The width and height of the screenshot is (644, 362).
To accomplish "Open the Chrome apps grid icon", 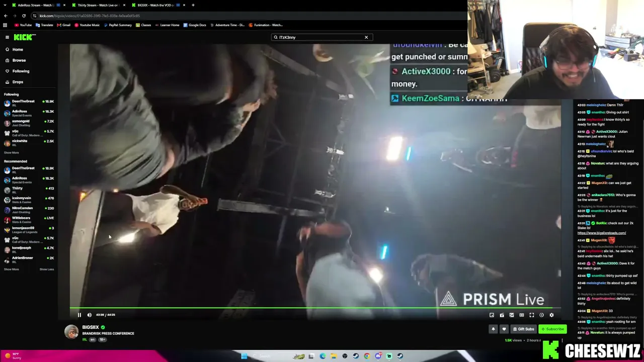I will point(5,25).
